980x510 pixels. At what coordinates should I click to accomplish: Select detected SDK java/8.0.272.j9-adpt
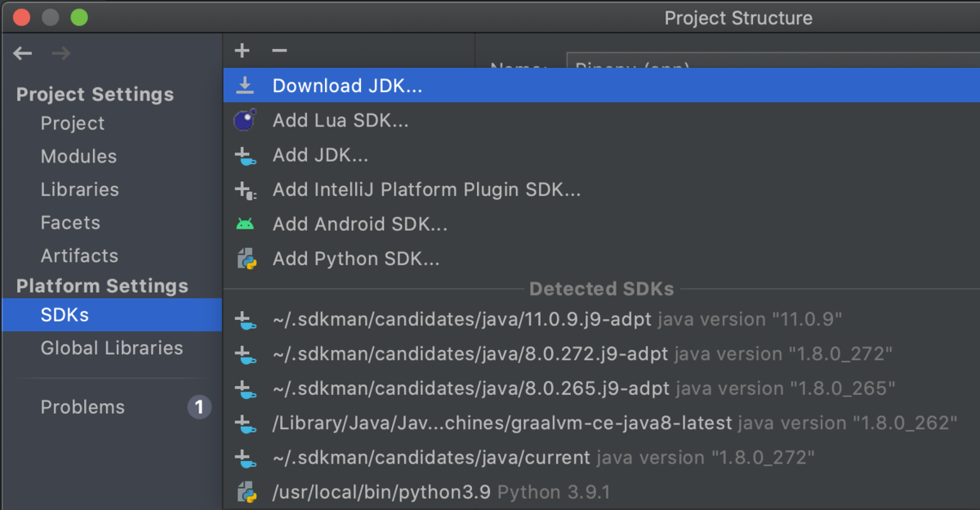602,354
